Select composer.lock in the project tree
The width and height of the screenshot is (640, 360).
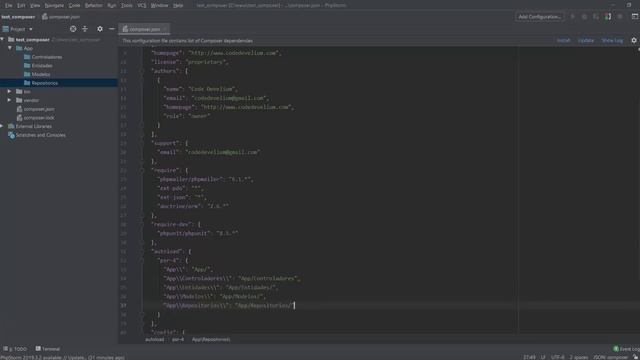coord(39,118)
